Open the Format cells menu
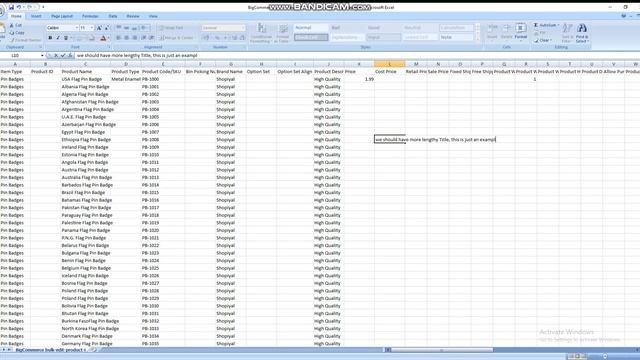Screen dimensions: 640x360 (x=520, y=32)
